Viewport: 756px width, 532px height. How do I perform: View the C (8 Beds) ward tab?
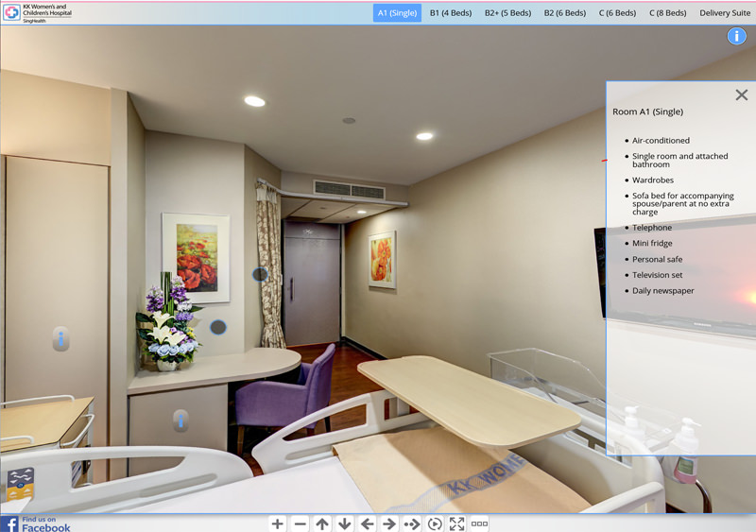pos(668,13)
